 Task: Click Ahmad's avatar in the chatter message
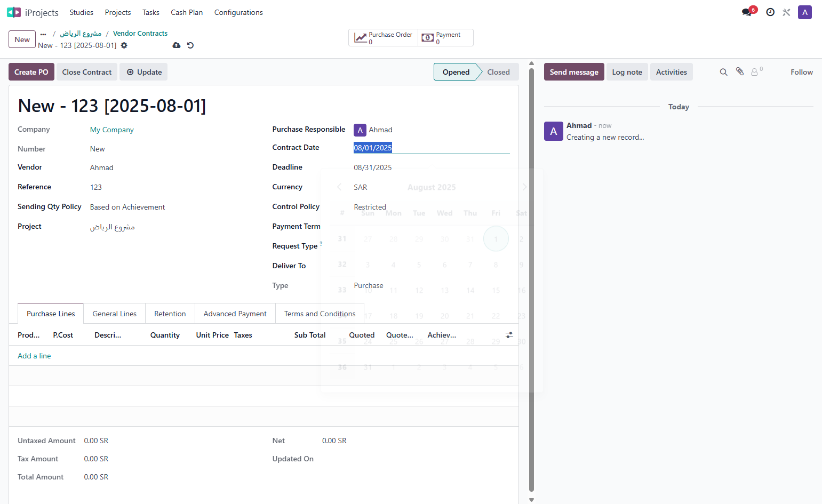pos(554,131)
